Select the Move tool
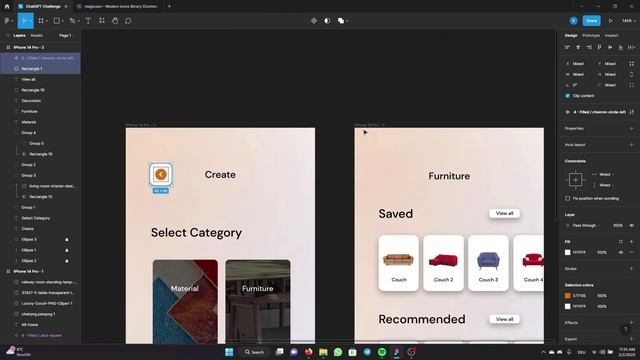 [24, 21]
